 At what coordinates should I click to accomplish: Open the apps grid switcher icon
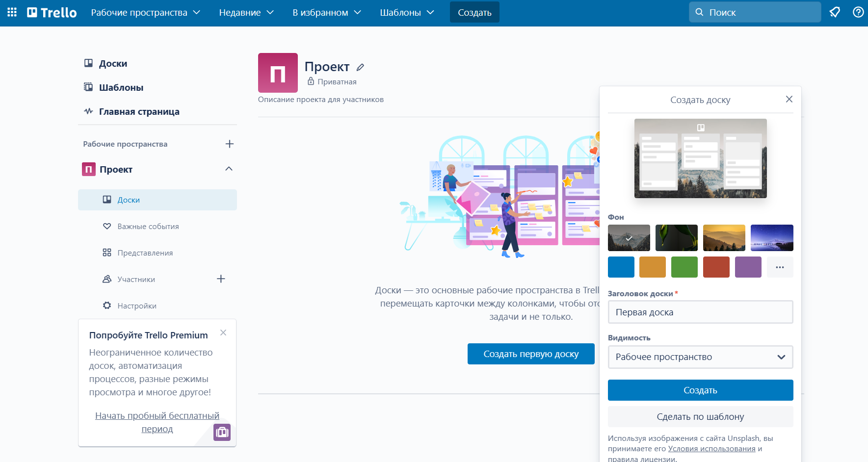(x=12, y=12)
